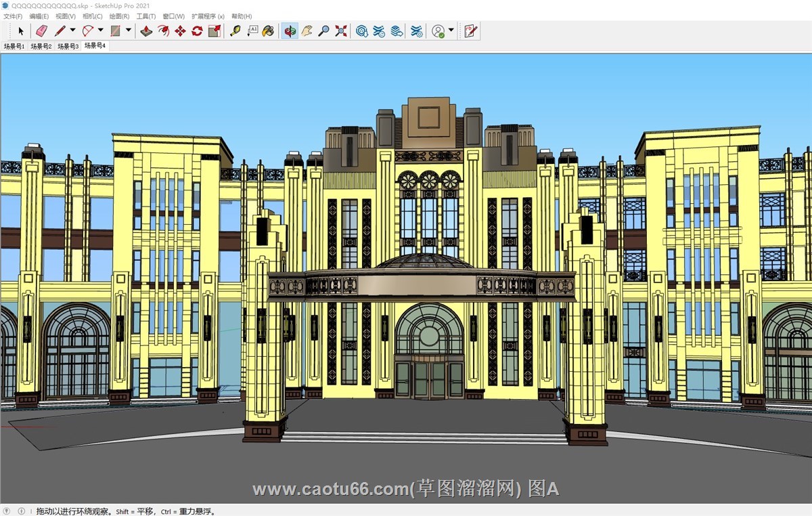Open the Paint Bucket tool

click(x=269, y=30)
